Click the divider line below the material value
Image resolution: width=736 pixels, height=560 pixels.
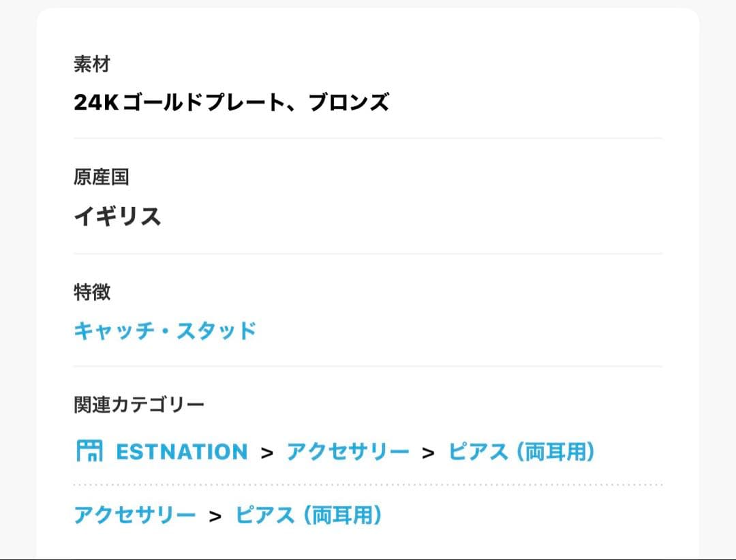pos(368,138)
